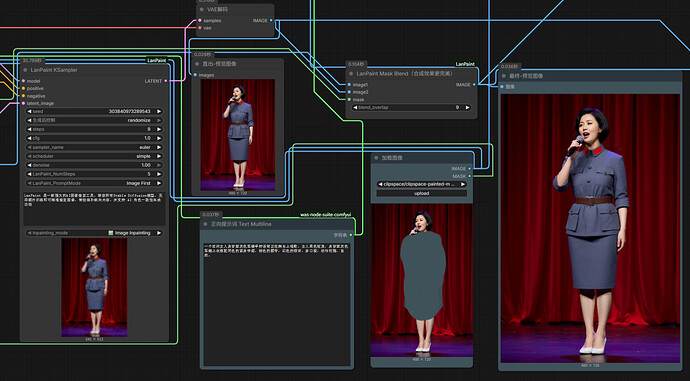The image size is (690, 381).
Task: Click the model input socket on LanPaint KSampler
Action: click(23, 81)
